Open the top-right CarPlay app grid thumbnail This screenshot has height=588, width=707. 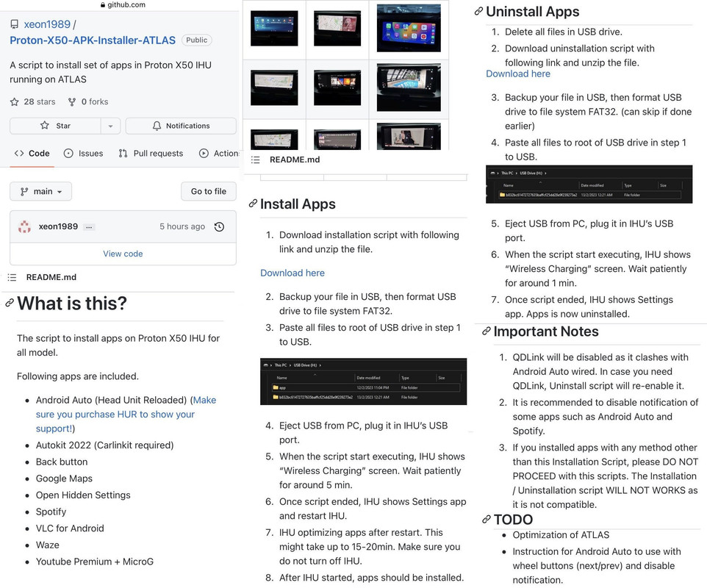[x=409, y=28]
